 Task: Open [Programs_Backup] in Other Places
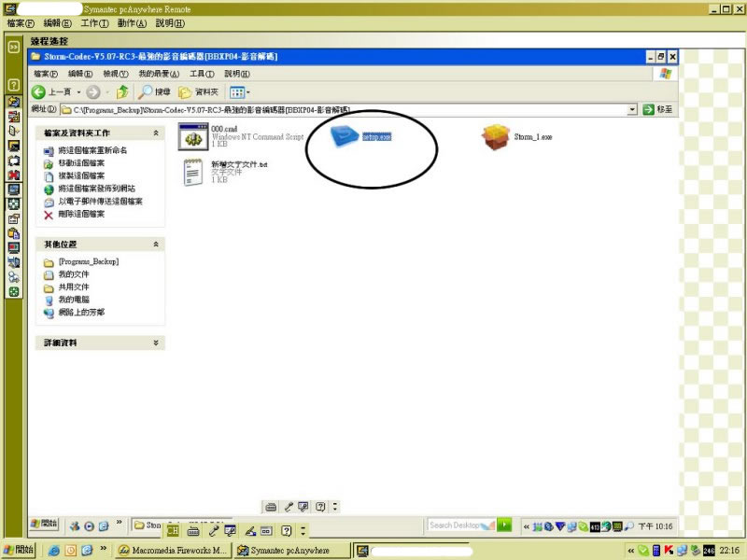(x=89, y=262)
